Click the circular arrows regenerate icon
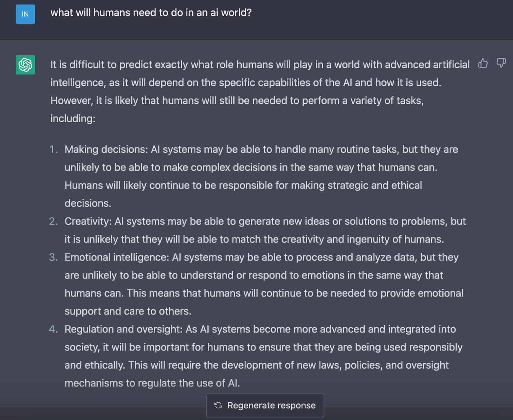This screenshot has width=513, height=420. (x=218, y=405)
